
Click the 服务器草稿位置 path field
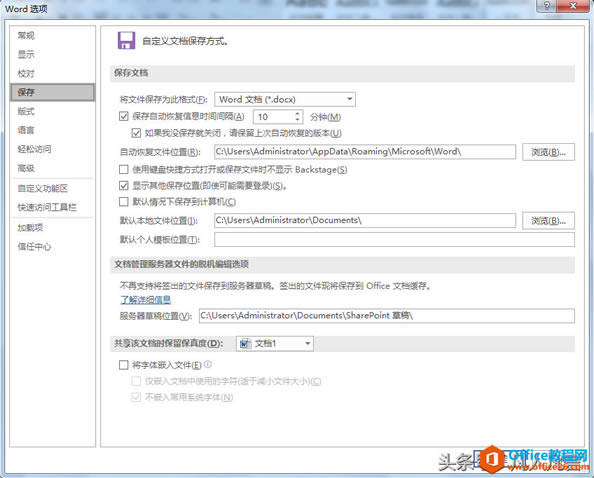[387, 316]
